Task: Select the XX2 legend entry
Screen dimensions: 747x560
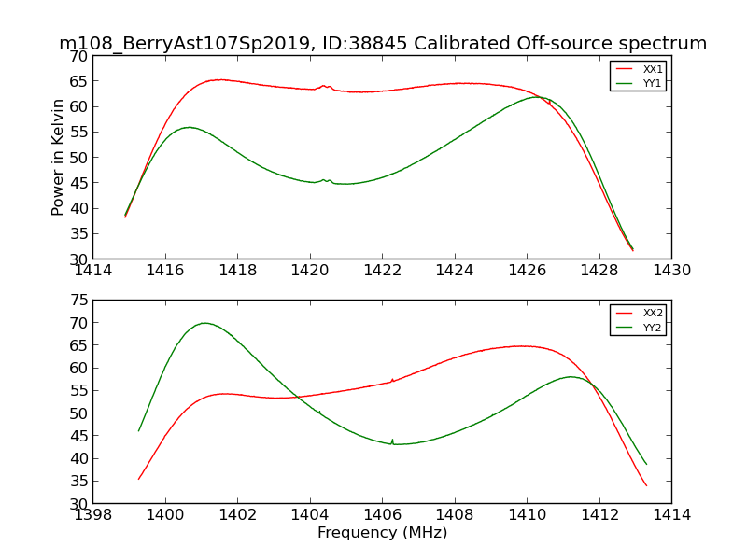Action: click(x=639, y=313)
